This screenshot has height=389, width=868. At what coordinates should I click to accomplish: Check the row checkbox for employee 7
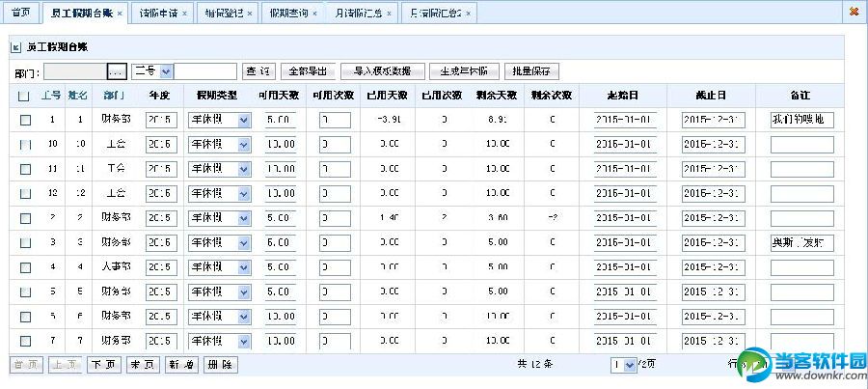pyautogui.click(x=25, y=340)
